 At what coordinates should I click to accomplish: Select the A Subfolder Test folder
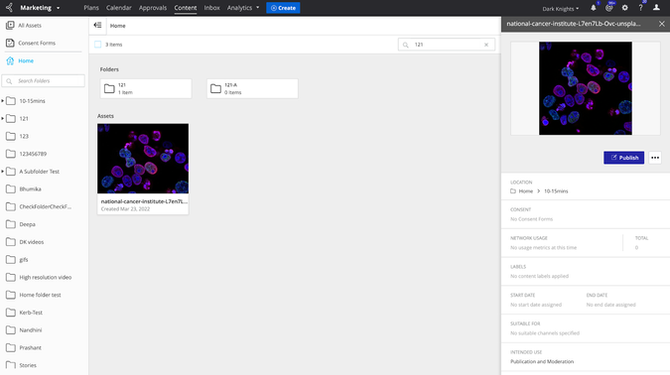tap(39, 172)
